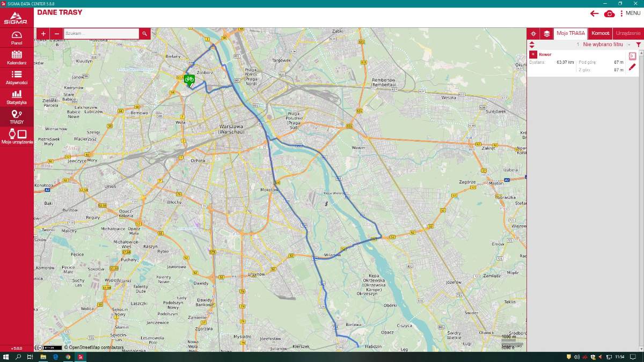Open the Panel dashboard in sidebar
The image size is (644, 362).
(x=17, y=38)
